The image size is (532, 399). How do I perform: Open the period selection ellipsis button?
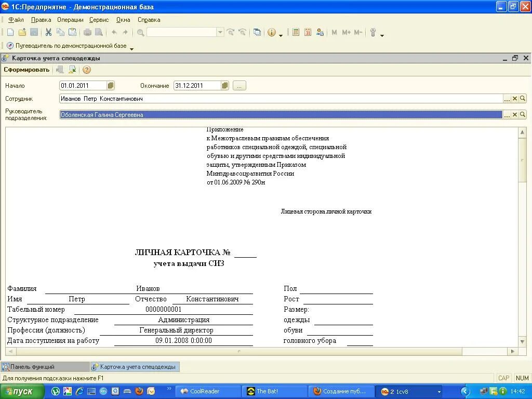[x=239, y=86]
